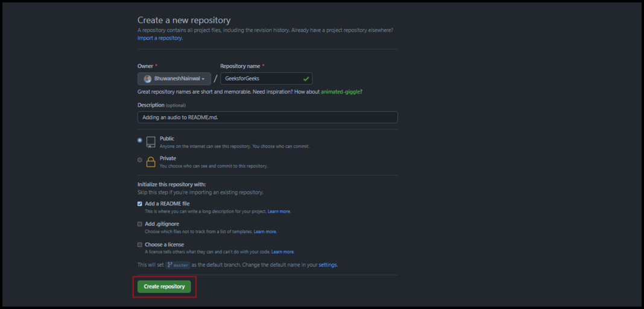Image resolution: width=644 pixels, height=309 pixels.
Task: Click Learn more link for license
Action: 283,252
